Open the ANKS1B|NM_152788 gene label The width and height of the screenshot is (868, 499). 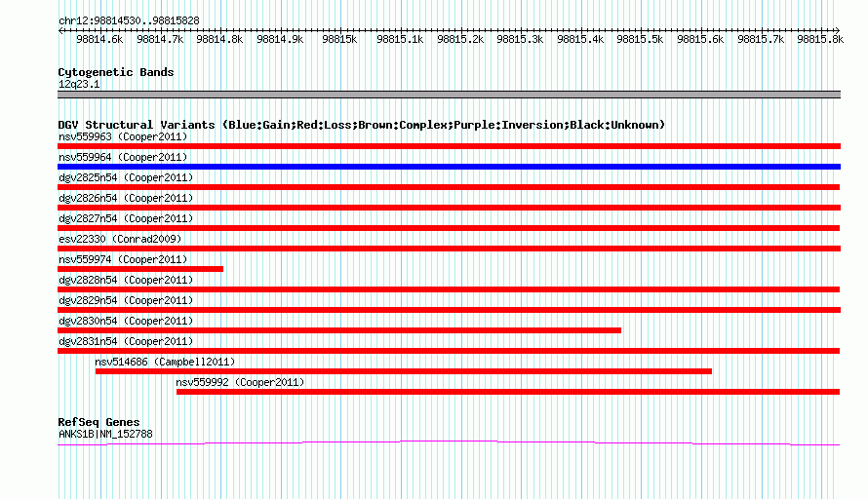pyautogui.click(x=105, y=435)
